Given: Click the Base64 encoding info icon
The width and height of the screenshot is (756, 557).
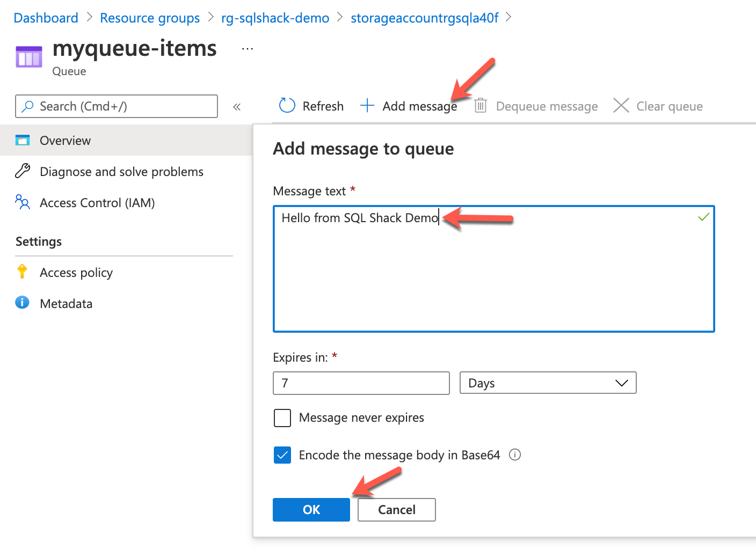Looking at the screenshot, I should click(x=515, y=455).
